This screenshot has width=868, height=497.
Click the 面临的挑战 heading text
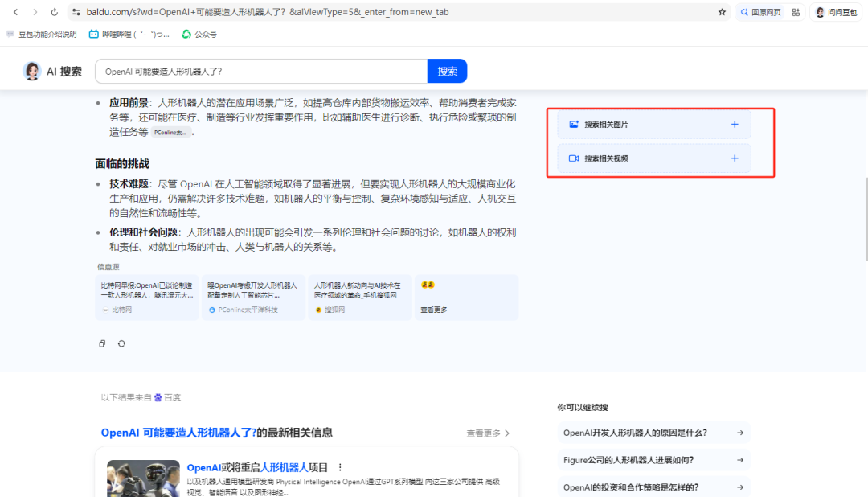pyautogui.click(x=122, y=163)
